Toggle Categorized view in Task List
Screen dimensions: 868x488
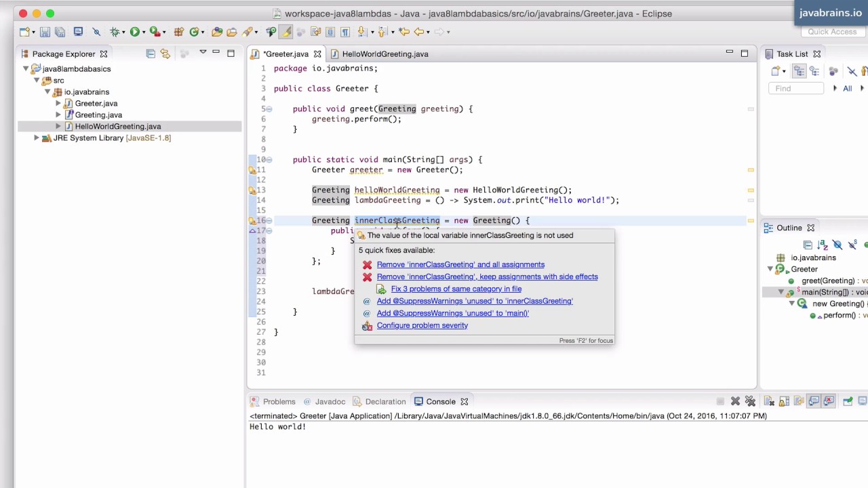coord(800,71)
